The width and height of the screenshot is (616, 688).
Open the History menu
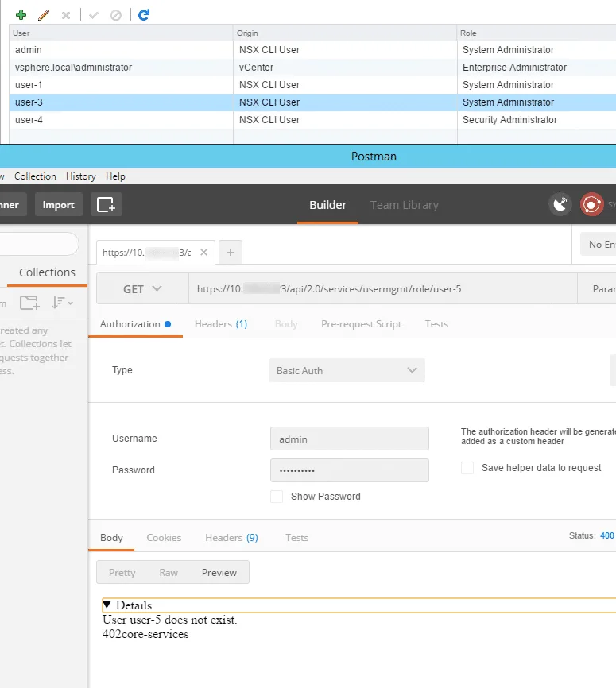(80, 176)
